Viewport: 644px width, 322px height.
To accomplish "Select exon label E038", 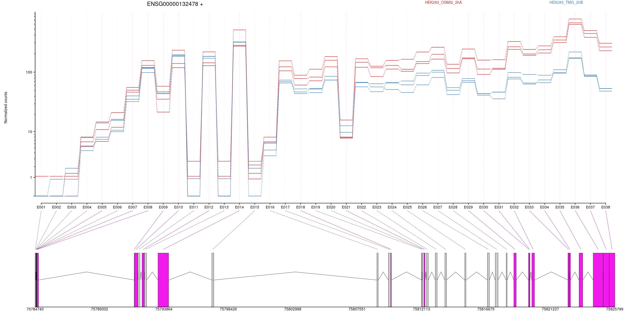I will pyautogui.click(x=606, y=207).
